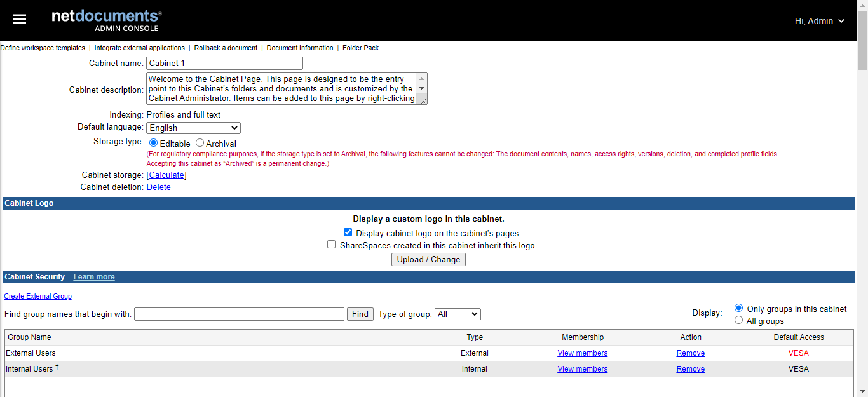Click the Type cell reading External
The image size is (868, 397).
pos(475,353)
